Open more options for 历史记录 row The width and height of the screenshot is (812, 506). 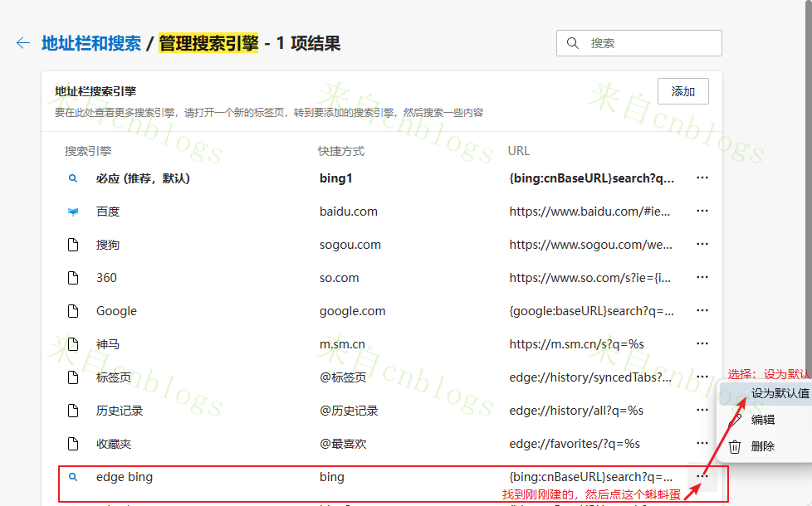[702, 410]
